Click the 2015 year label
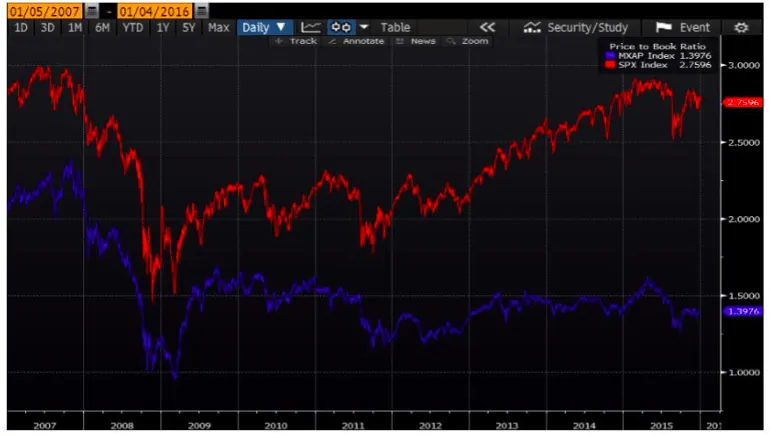Screen dimensions: 770x435 coord(661,426)
